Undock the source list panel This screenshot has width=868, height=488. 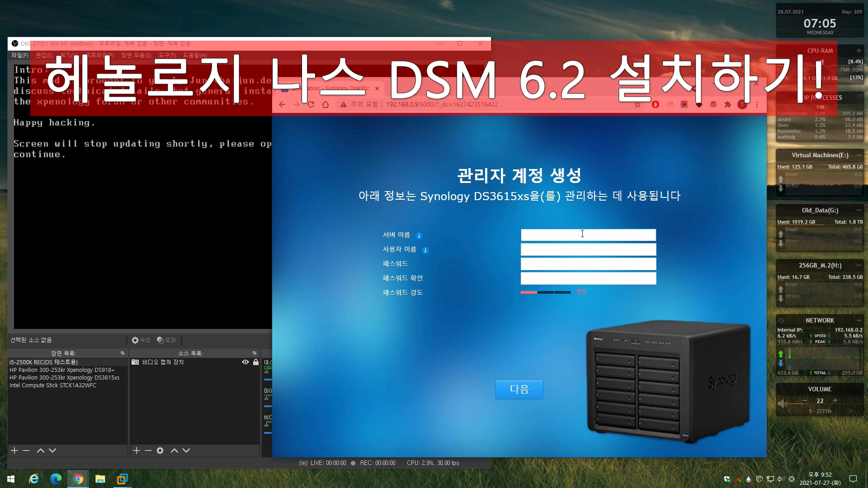click(255, 353)
